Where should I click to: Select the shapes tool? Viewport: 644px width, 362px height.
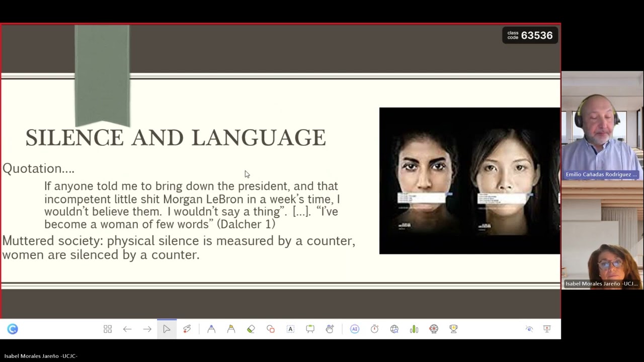(271, 329)
